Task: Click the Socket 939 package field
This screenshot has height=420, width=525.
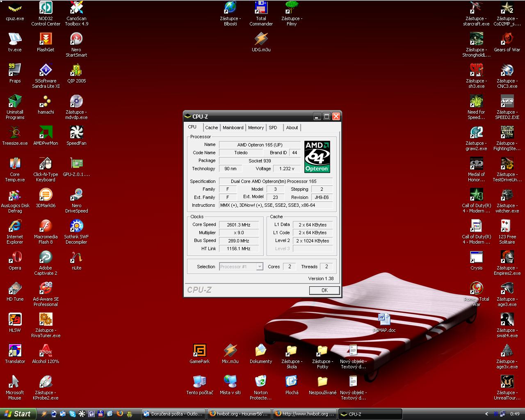Action: click(x=260, y=161)
